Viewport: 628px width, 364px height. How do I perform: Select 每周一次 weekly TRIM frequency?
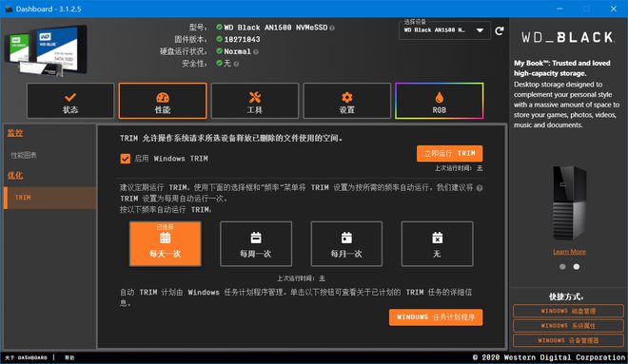click(256, 243)
